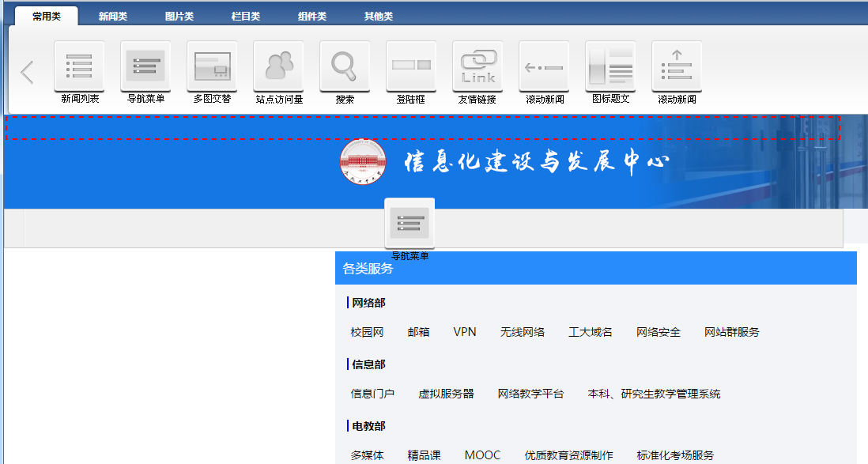
Task: Switch to the 组件类 tab
Action: pyautogui.click(x=312, y=17)
